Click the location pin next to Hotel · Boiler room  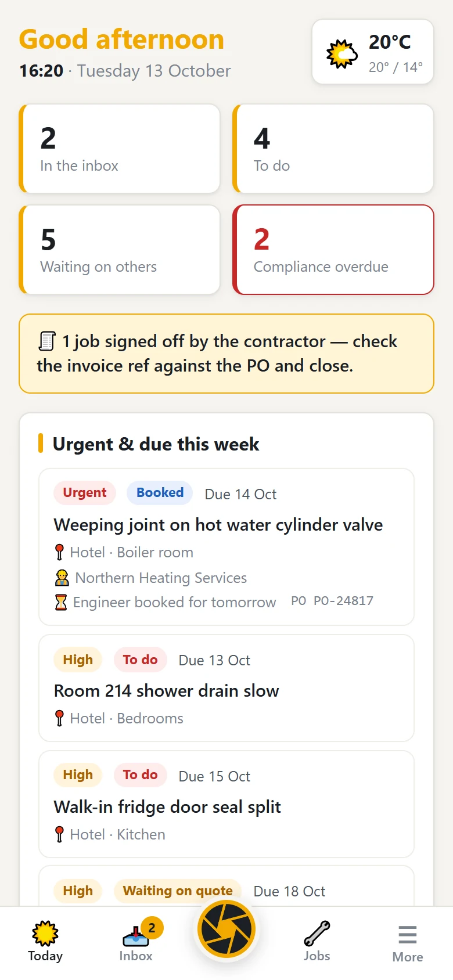pos(59,552)
